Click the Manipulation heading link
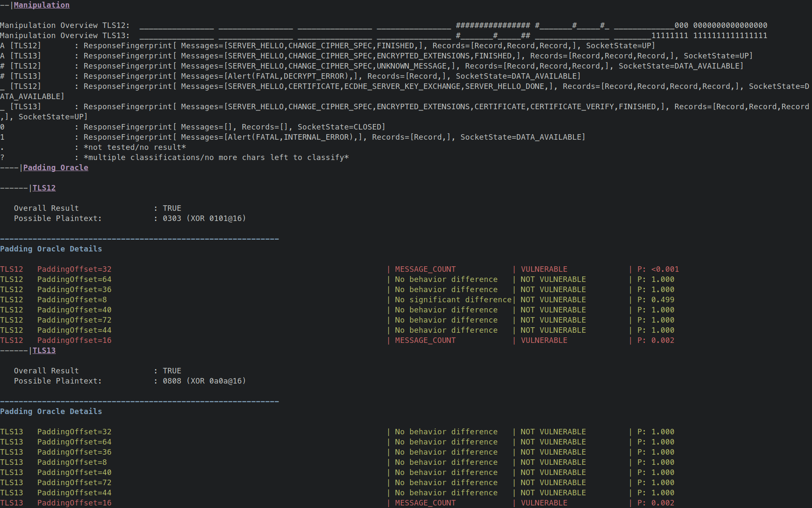 41,5
